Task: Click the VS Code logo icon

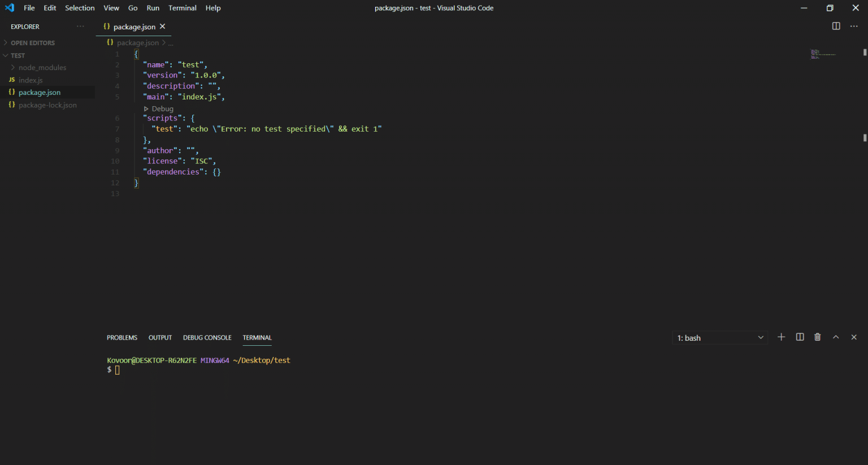Action: (x=9, y=8)
